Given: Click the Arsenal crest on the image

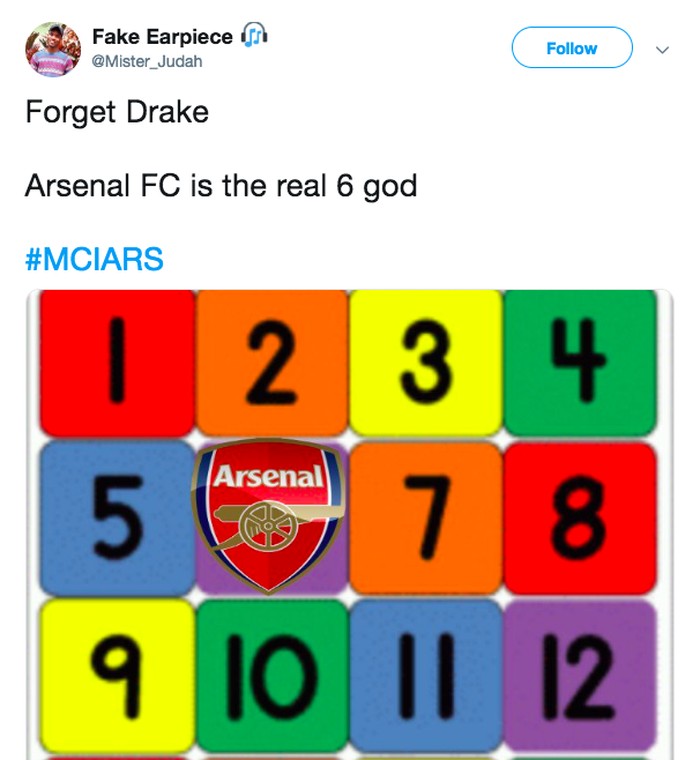Looking at the screenshot, I should pyautogui.click(x=268, y=512).
